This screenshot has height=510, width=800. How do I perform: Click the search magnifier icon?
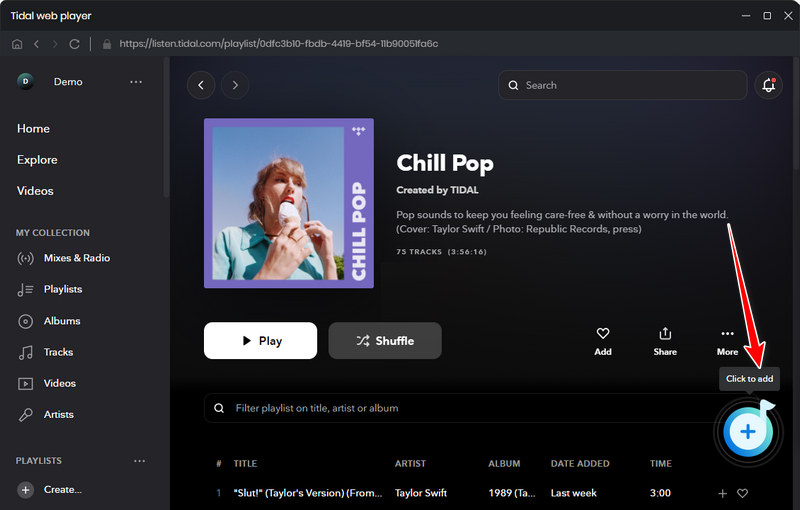(513, 85)
